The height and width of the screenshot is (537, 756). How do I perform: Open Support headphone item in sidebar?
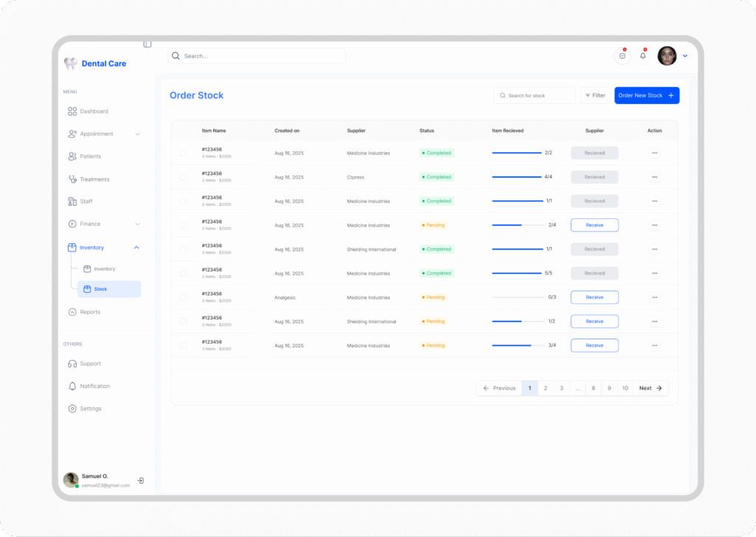click(x=90, y=364)
